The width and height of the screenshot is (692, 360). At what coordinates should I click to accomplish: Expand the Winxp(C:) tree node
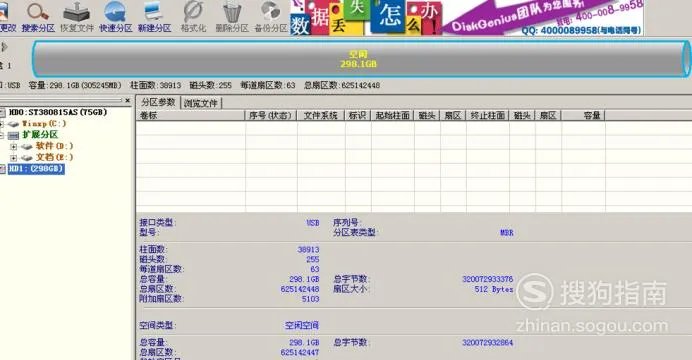coord(2,124)
